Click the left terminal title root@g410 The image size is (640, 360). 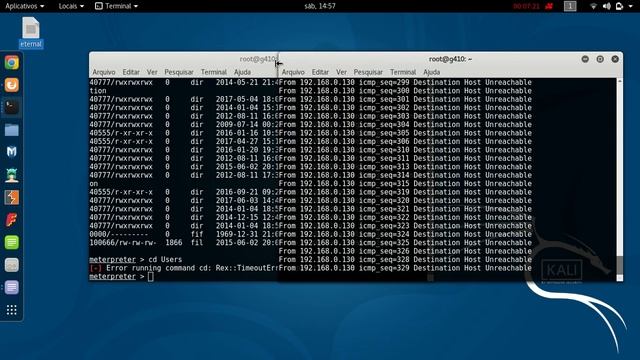click(257, 59)
